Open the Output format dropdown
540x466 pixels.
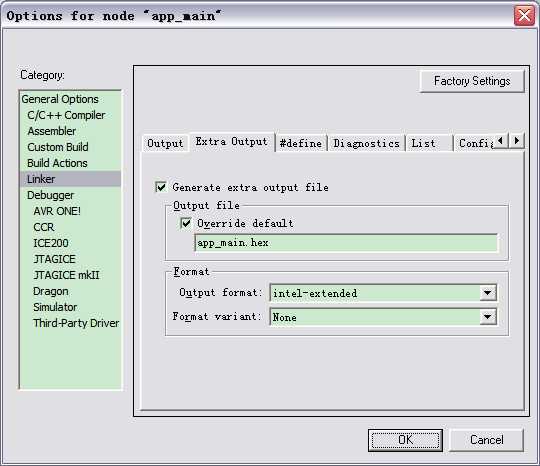point(488,293)
